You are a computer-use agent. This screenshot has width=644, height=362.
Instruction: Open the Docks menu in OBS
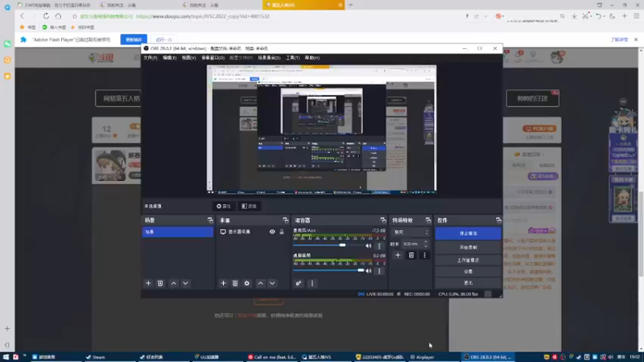click(213, 58)
